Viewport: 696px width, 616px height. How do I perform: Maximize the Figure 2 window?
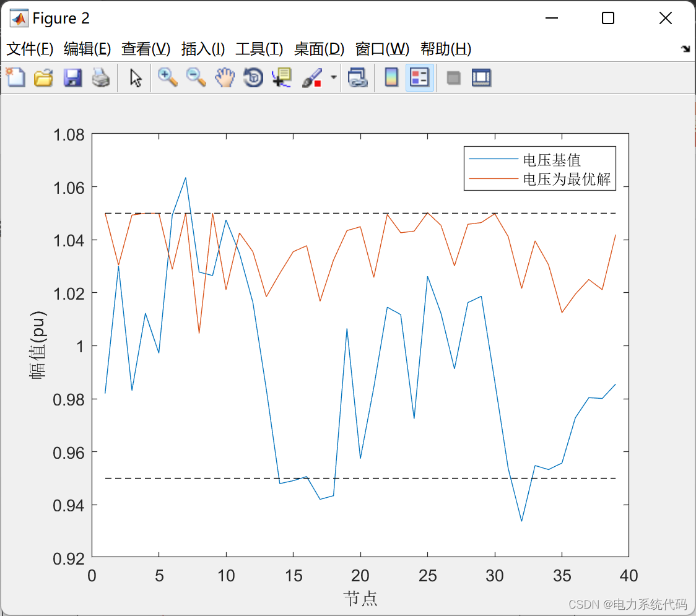pos(608,18)
